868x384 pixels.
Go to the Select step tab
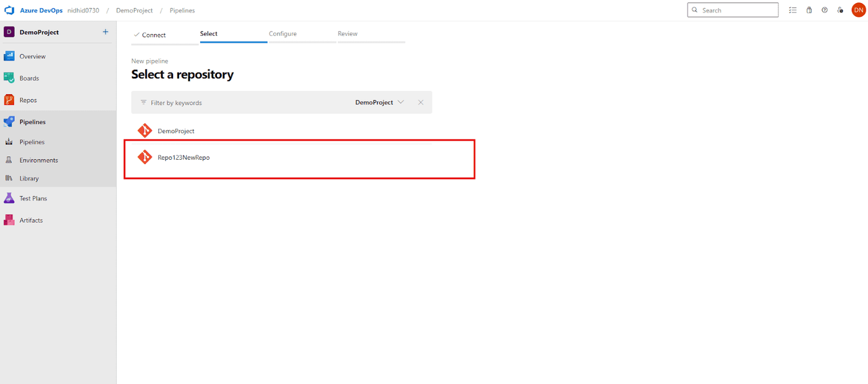point(234,35)
